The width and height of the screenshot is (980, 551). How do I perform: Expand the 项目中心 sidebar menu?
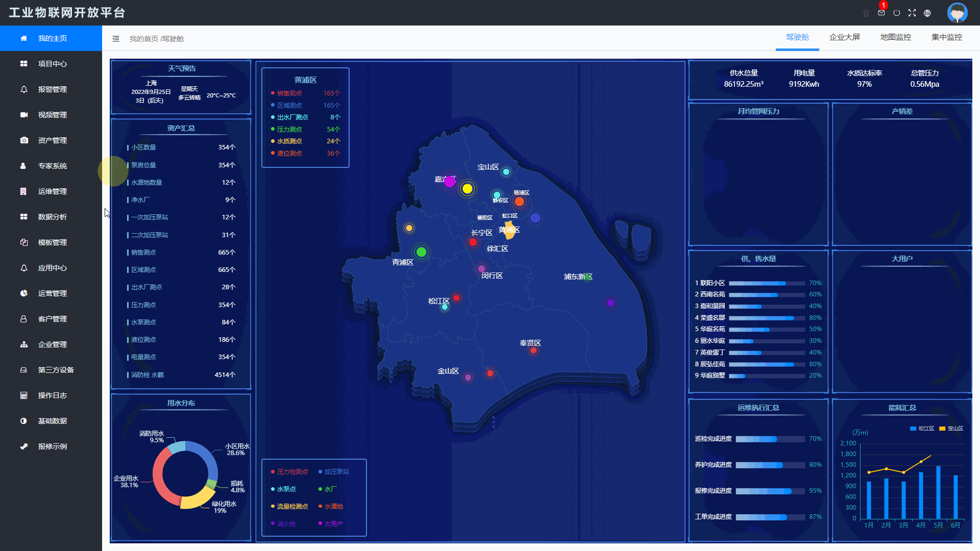tap(52, 64)
